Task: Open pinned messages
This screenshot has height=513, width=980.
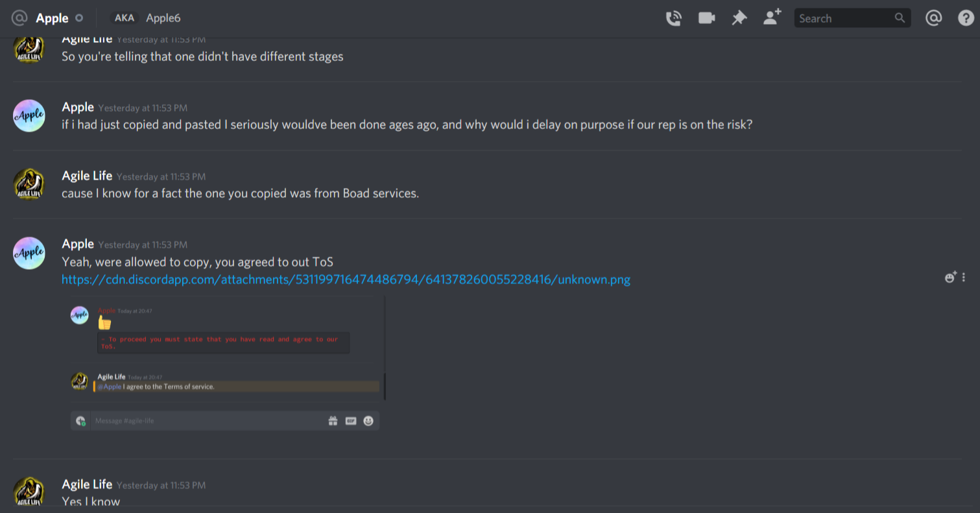Action: (739, 18)
